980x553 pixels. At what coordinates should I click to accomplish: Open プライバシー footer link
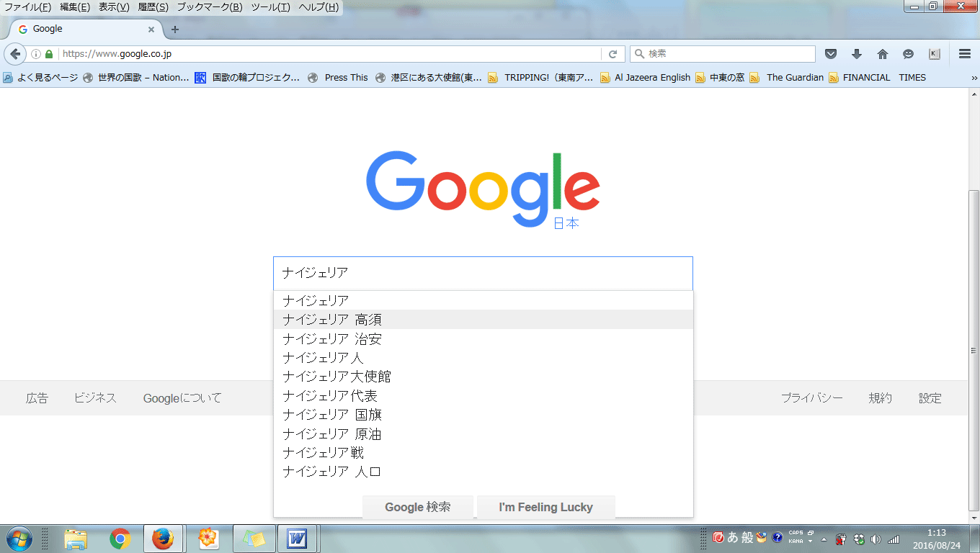coord(812,398)
